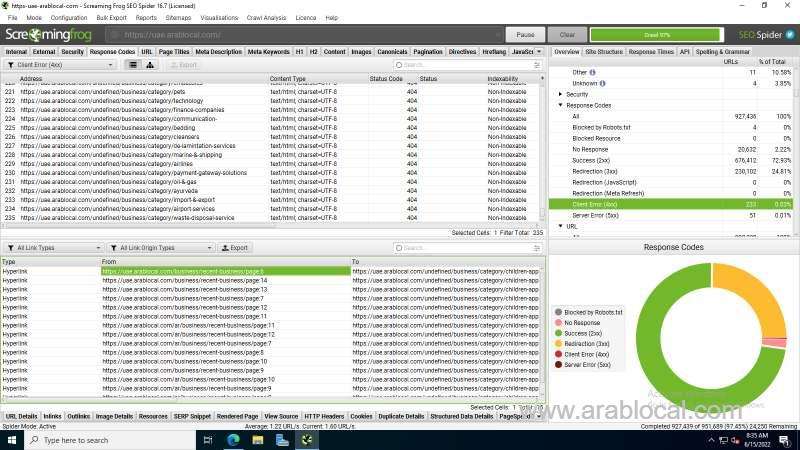Image resolution: width=800 pixels, height=450 pixels.
Task: Open the Bulk Export menu
Action: [111, 18]
